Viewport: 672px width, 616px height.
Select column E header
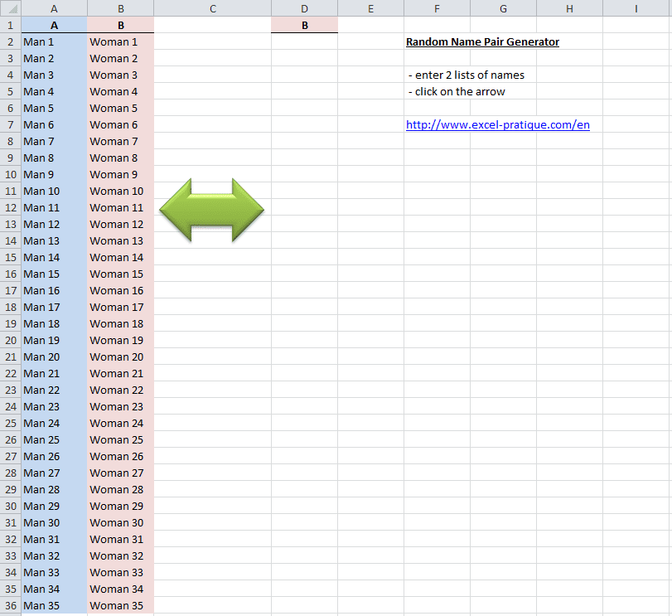(370, 8)
